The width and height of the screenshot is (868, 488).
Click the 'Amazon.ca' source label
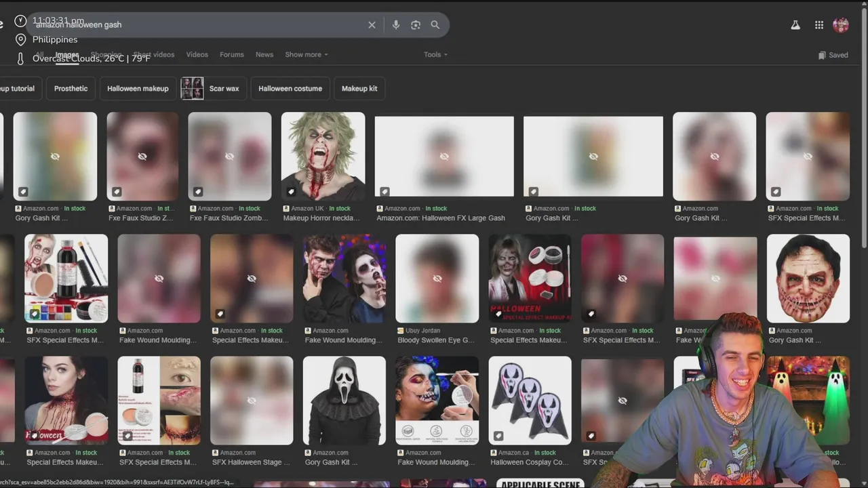pos(513,453)
